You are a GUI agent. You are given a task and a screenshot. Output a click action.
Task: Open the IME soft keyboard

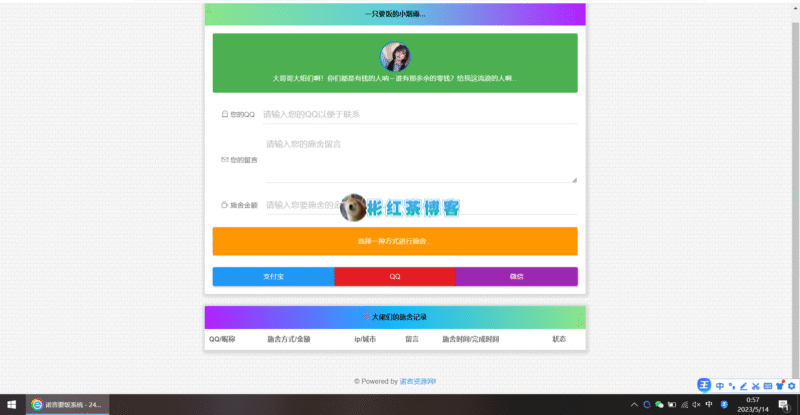coord(767,386)
